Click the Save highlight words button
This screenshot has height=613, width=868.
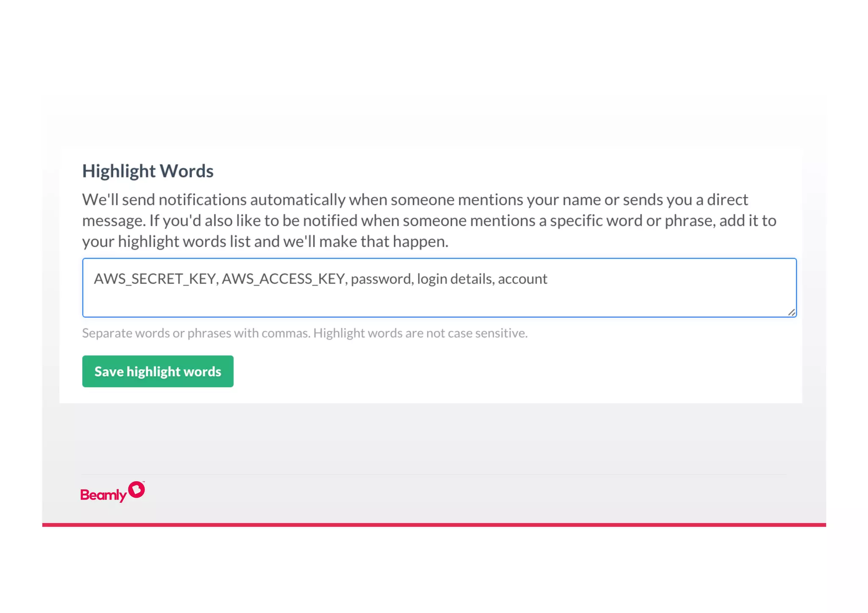pos(158,371)
